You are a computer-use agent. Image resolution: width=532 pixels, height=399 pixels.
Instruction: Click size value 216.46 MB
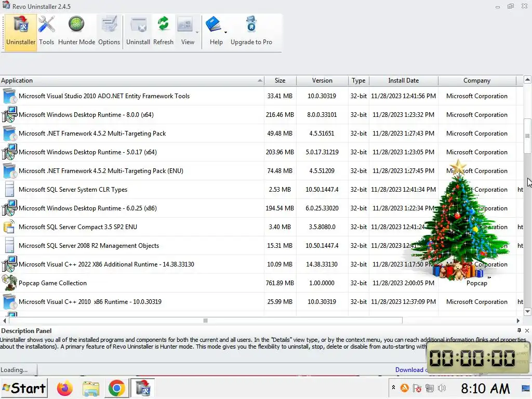[280, 115]
